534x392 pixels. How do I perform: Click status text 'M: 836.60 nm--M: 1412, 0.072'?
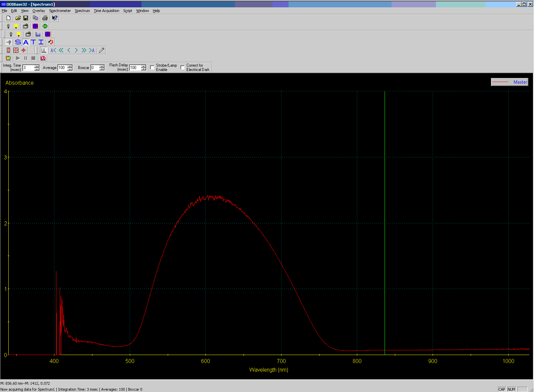coord(25,383)
